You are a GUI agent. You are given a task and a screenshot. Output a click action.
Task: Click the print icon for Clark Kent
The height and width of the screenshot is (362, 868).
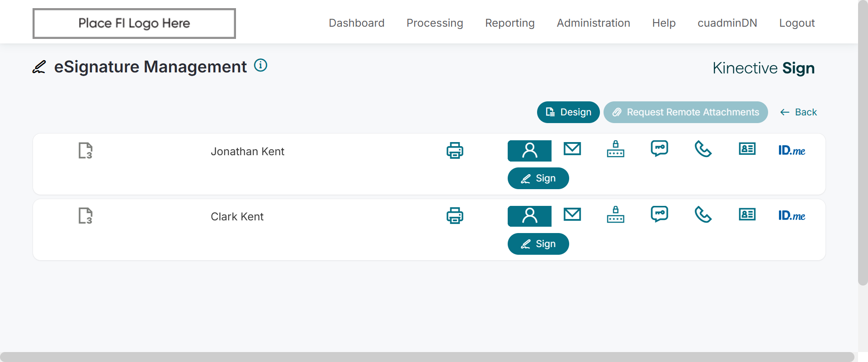click(x=455, y=216)
